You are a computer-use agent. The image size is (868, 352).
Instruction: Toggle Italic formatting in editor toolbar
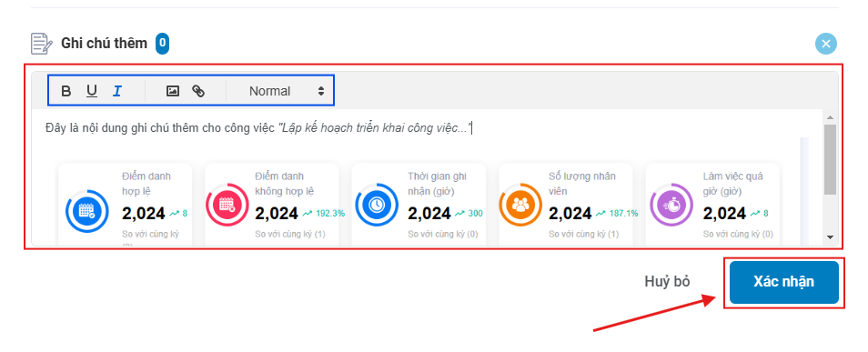click(x=116, y=91)
